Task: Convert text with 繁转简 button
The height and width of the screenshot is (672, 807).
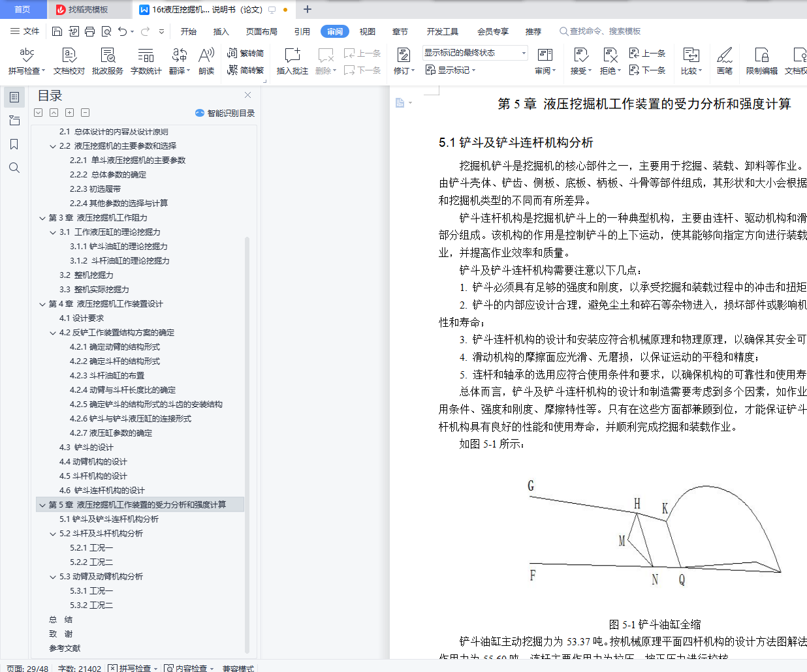Action: tap(245, 53)
